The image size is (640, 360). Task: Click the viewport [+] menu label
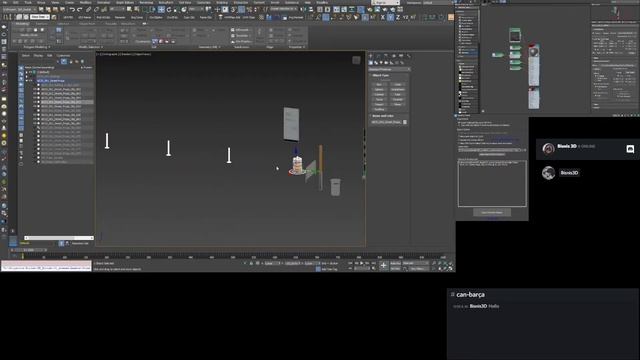pyautogui.click(x=98, y=54)
